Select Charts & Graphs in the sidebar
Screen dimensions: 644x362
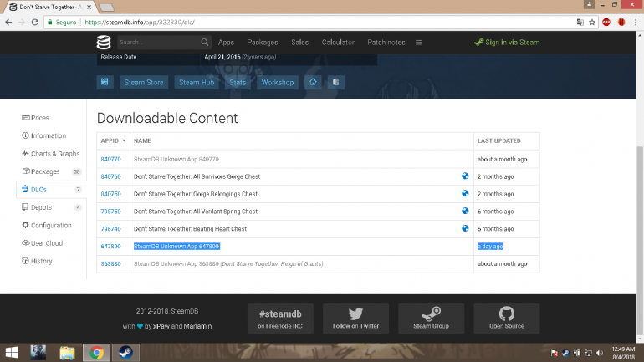click(x=51, y=154)
